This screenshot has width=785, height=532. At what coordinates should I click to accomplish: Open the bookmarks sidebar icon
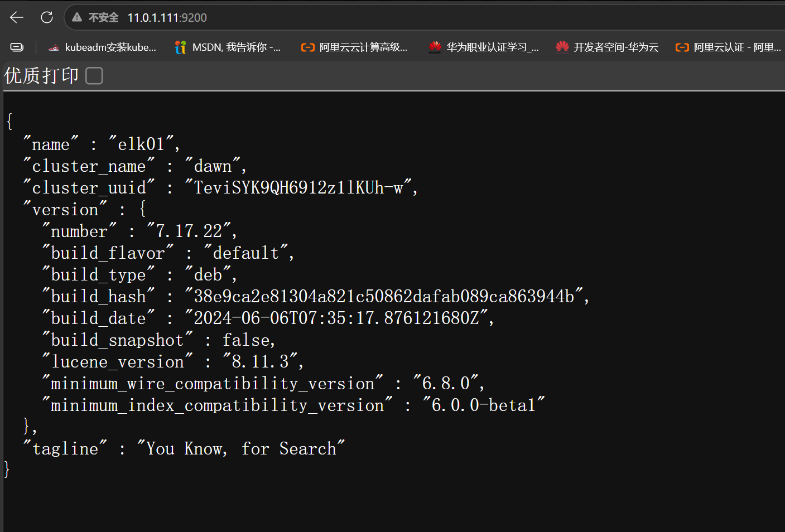(x=17, y=47)
